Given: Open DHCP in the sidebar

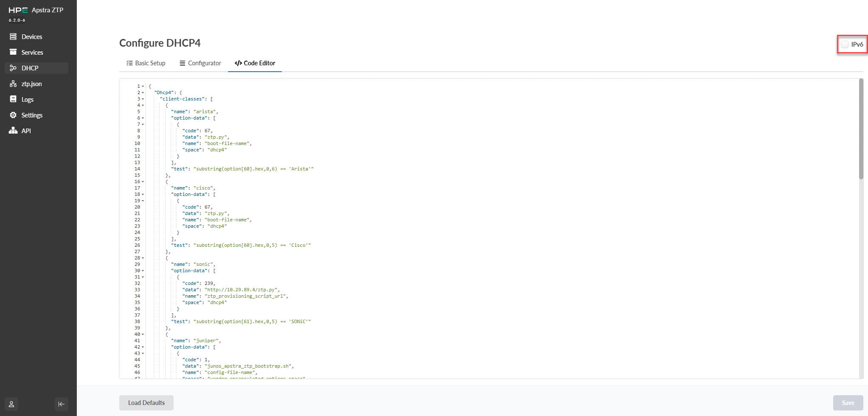Looking at the screenshot, I should pos(36,68).
